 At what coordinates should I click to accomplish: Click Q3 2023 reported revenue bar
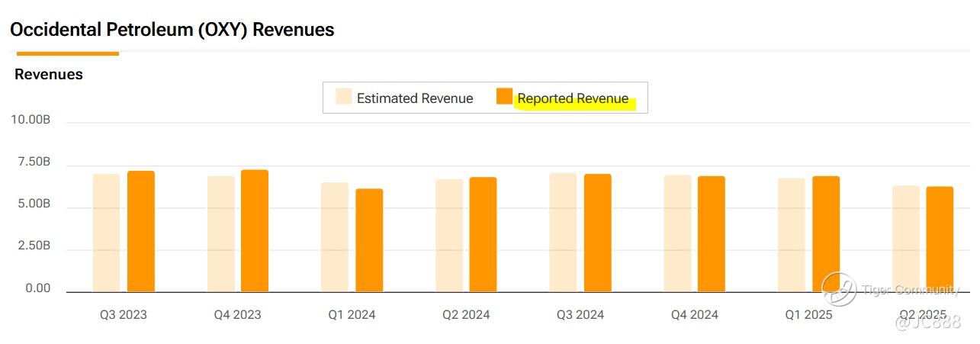[x=141, y=231]
